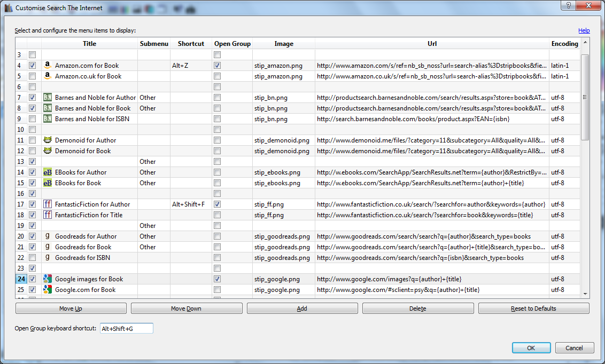The image size is (605, 364).
Task: Uncheck Open Group for Google images for Book
Action: click(217, 279)
